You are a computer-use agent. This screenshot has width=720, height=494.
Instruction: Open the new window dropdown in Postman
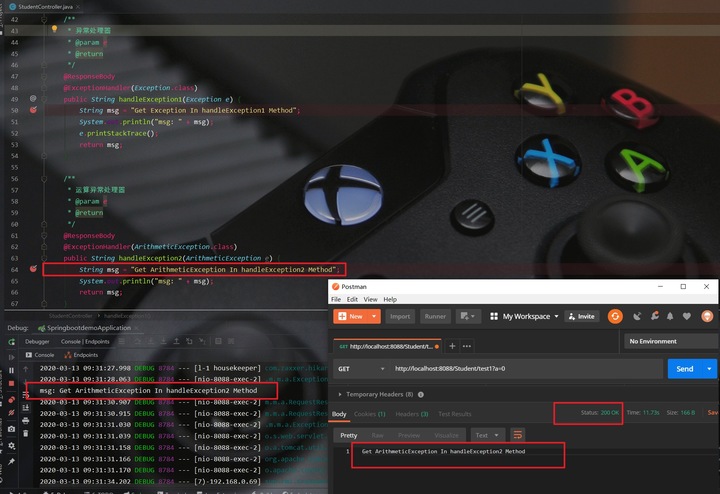467,316
